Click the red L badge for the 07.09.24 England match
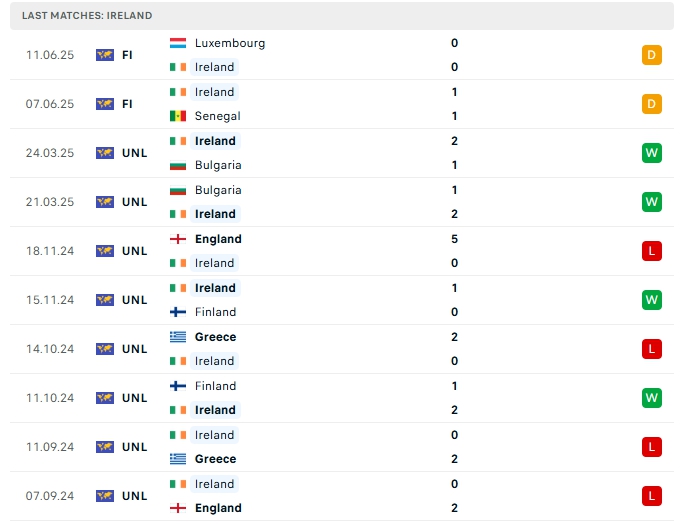The image size is (682, 524). tap(652, 496)
